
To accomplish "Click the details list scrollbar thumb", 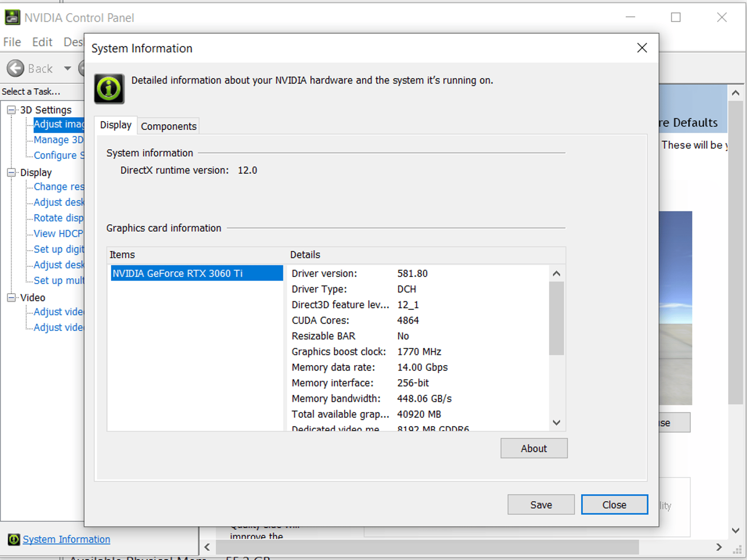I will click(x=556, y=318).
